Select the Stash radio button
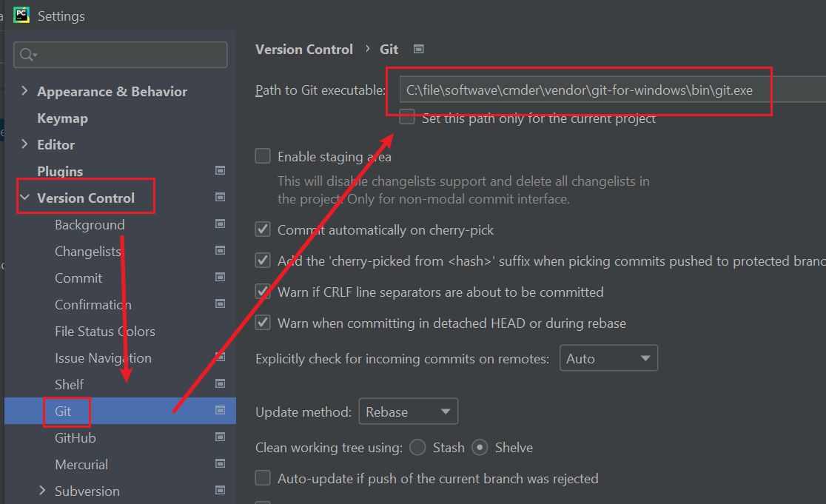This screenshot has height=504, width=826. tap(417, 447)
